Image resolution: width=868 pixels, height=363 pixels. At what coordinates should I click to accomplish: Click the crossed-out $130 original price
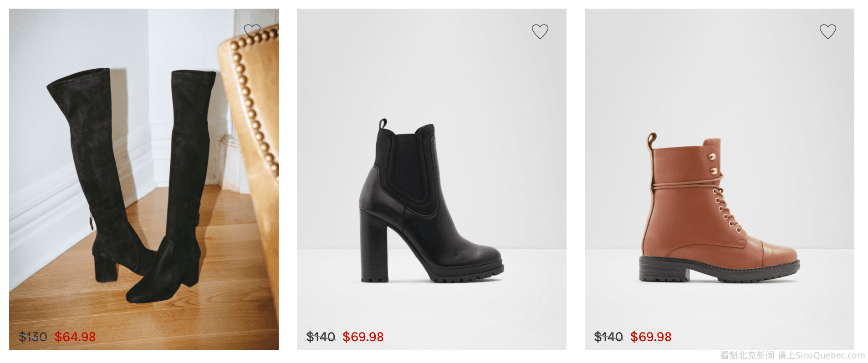point(33,337)
